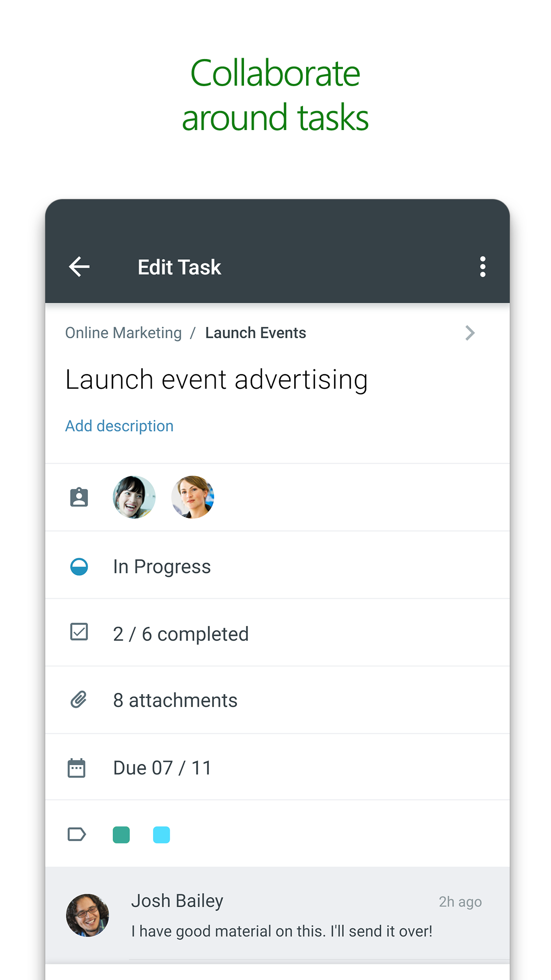The image size is (551, 980).
Task: Open the Due 07 / 11 date picker
Action: pos(162,768)
